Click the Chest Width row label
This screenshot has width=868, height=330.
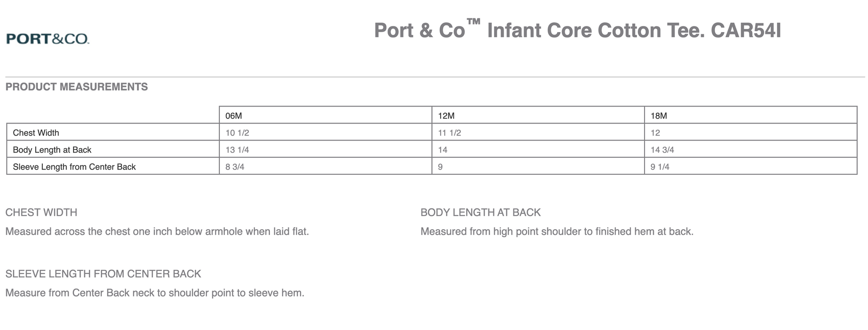tap(36, 133)
